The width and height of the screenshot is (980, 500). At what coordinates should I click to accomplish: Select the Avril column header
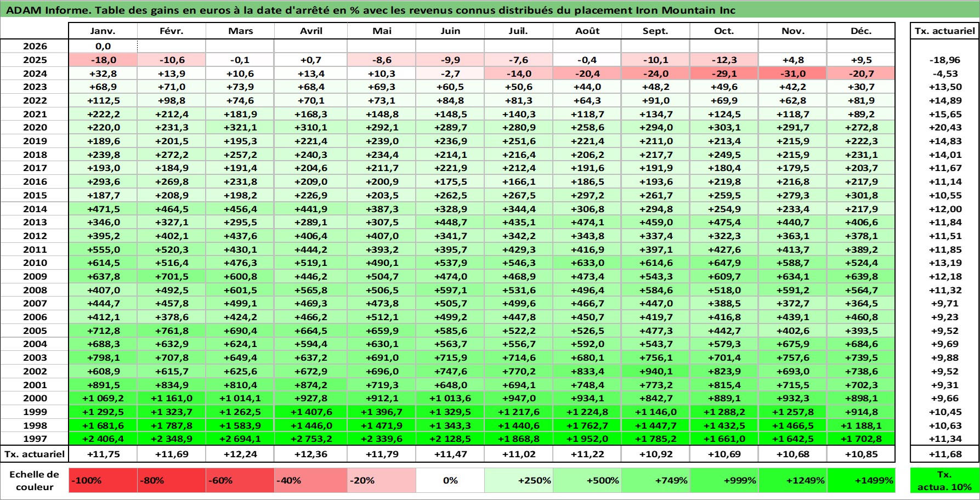[x=311, y=31]
